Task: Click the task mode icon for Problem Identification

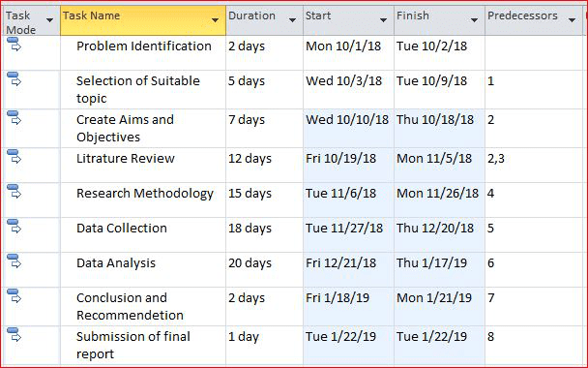Action: [15, 44]
